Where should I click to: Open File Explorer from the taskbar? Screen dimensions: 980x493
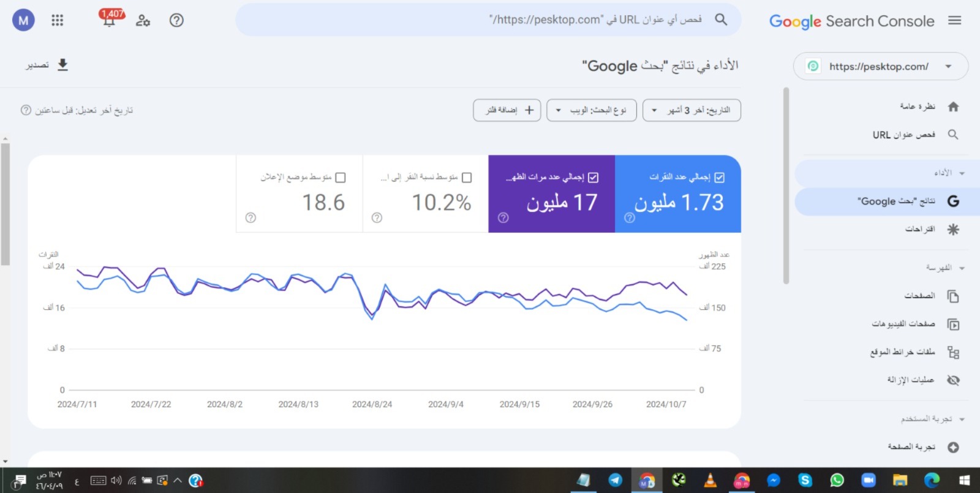point(900,480)
